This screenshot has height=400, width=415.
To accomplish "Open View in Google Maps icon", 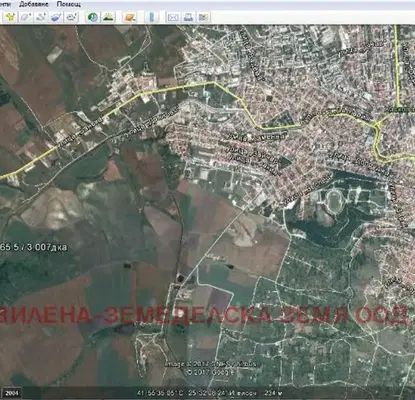I will point(203,17).
